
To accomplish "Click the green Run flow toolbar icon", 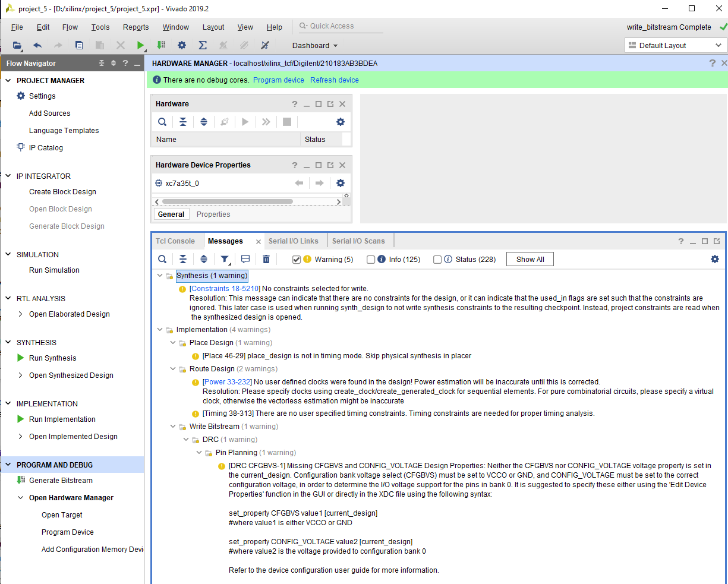I will 140,45.
